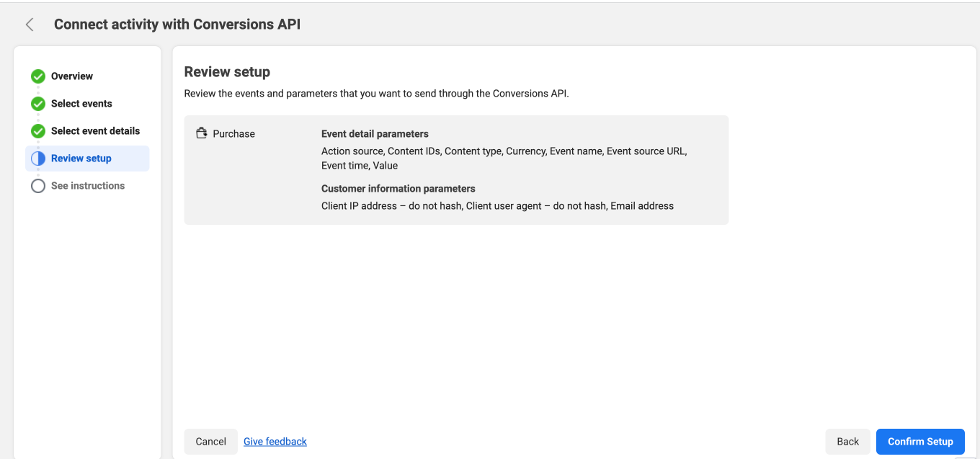Viewport: 980px width, 459px height.
Task: Click the back arrow beside the page title
Action: (30, 24)
